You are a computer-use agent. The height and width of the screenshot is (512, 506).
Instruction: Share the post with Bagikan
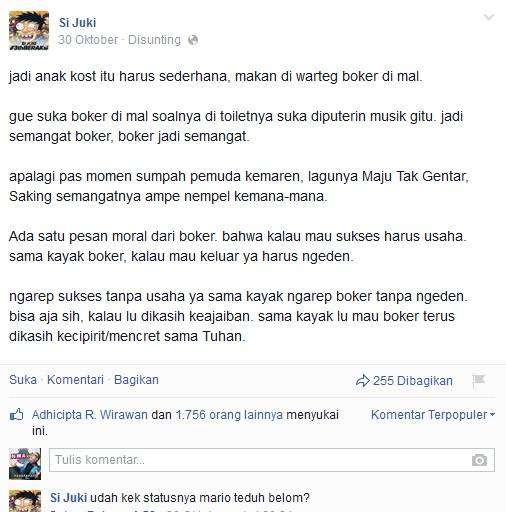pos(136,380)
